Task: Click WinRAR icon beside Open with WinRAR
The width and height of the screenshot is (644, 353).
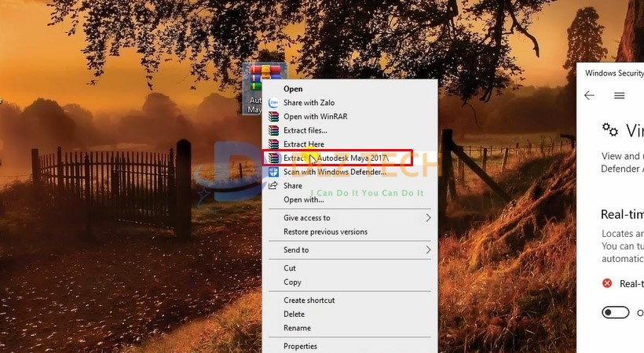Action: click(273, 117)
